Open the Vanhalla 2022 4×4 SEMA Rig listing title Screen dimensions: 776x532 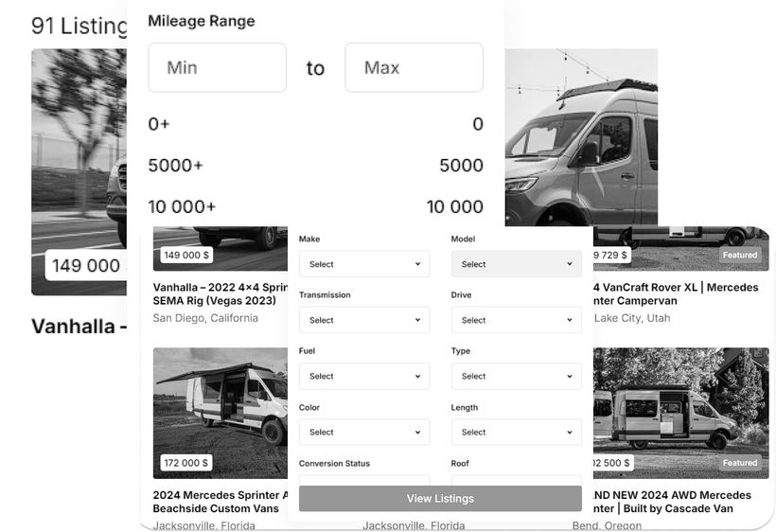220,294
